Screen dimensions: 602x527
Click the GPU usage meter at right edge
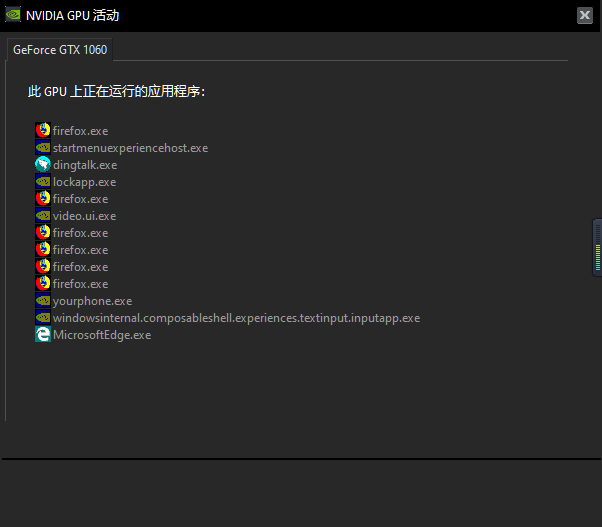pos(597,247)
